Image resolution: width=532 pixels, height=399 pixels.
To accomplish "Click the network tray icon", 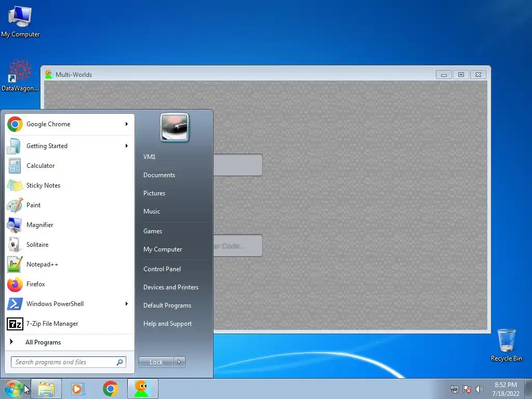I will [454, 389].
